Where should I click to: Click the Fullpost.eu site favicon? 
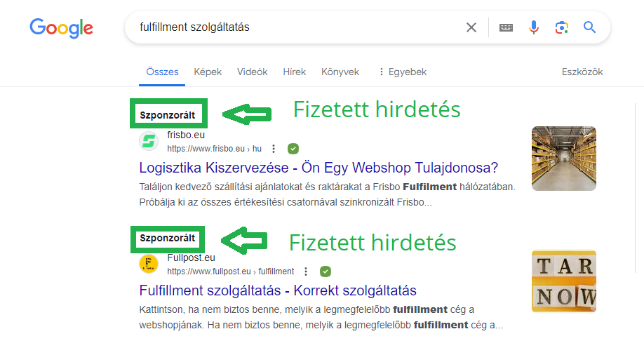149,264
